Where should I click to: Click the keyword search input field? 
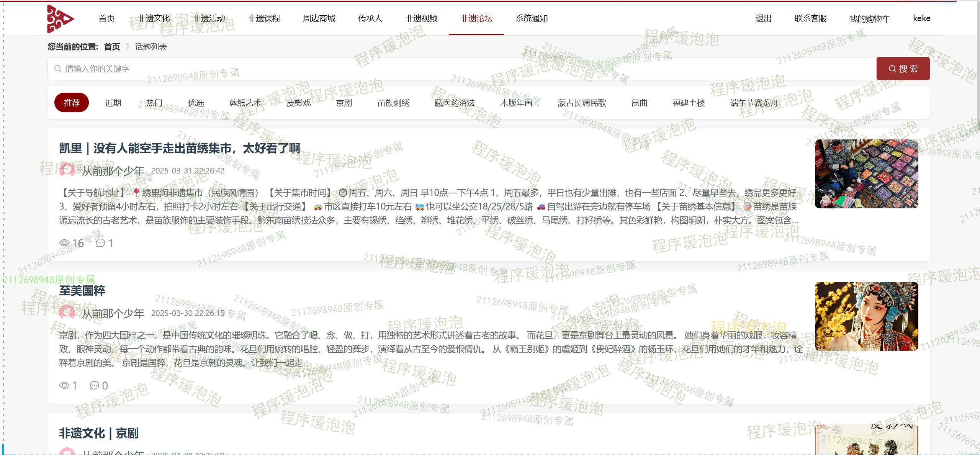[x=460, y=69]
